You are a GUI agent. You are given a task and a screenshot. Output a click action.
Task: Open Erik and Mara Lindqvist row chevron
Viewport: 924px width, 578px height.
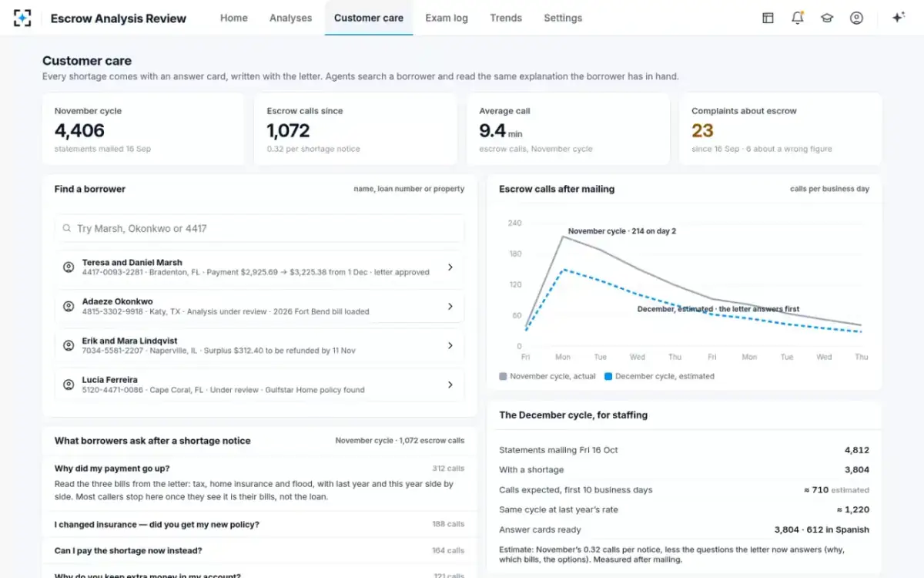point(450,345)
